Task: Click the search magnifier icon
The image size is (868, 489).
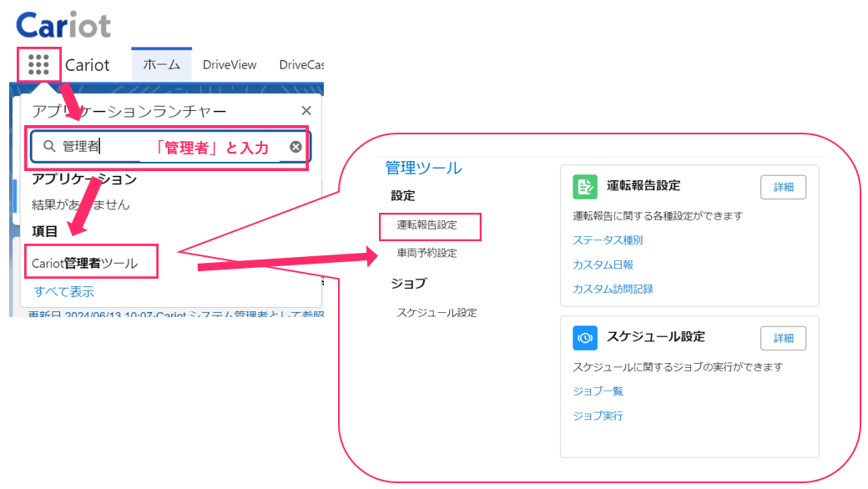Action: [49, 146]
